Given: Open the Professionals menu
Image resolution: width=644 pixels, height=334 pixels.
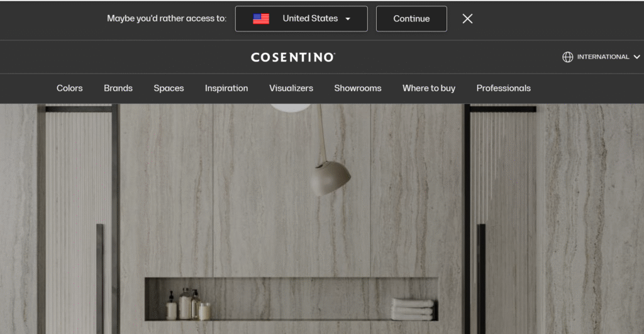Looking at the screenshot, I should (504, 88).
